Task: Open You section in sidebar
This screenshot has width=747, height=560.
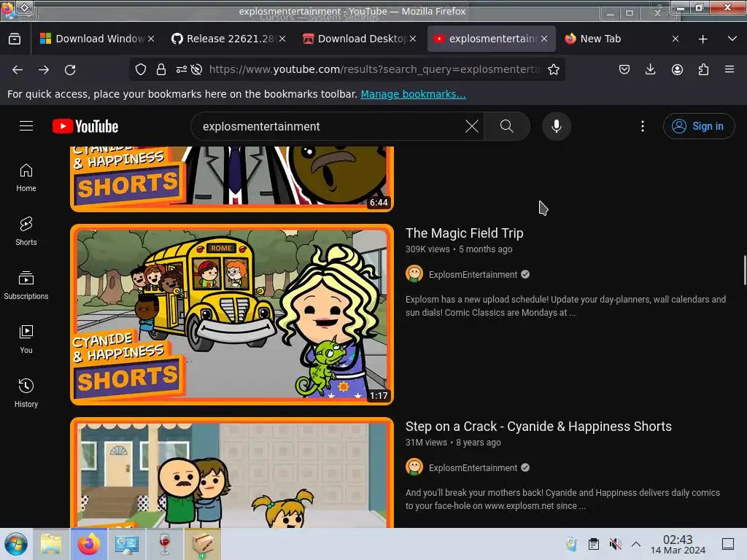Action: coord(26,339)
